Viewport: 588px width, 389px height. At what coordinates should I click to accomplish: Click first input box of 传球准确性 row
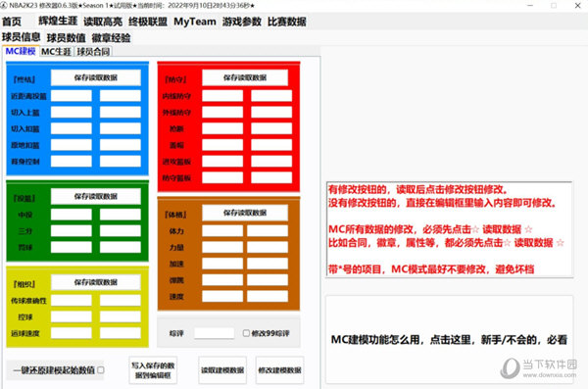72,300
